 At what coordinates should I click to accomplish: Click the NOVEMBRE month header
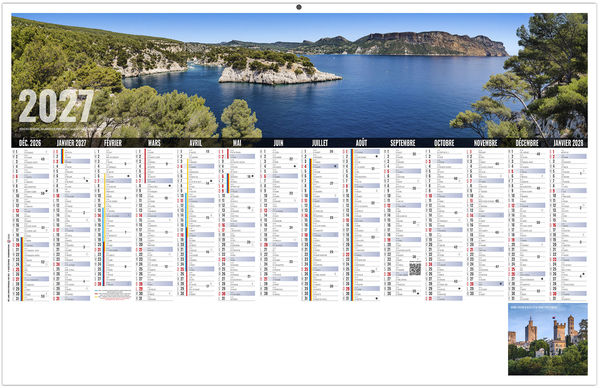point(486,143)
